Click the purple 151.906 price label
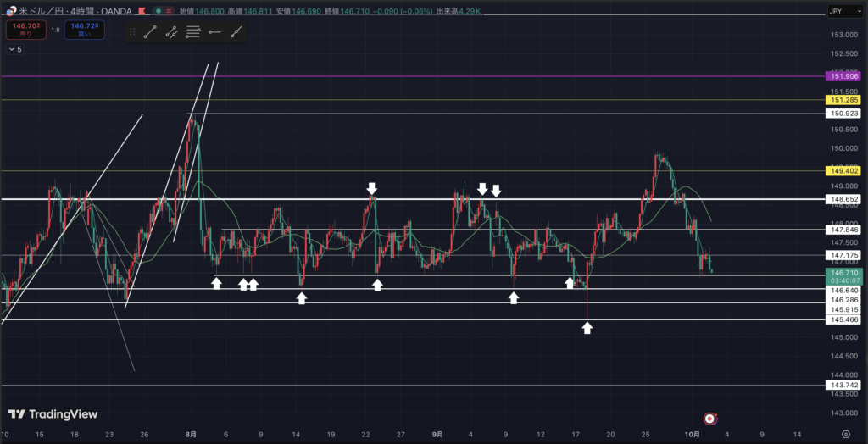 coord(845,76)
